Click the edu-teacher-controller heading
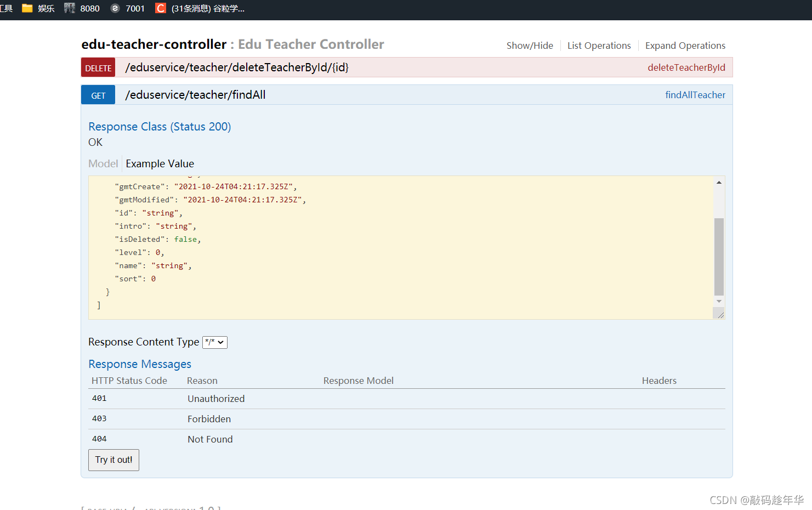The height and width of the screenshot is (510, 812). click(154, 44)
